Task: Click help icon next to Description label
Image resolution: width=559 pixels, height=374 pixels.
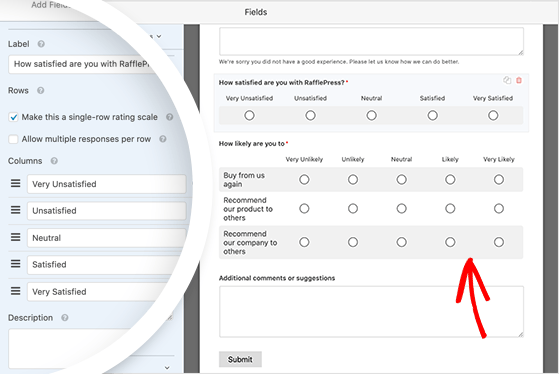Action: tap(65, 318)
